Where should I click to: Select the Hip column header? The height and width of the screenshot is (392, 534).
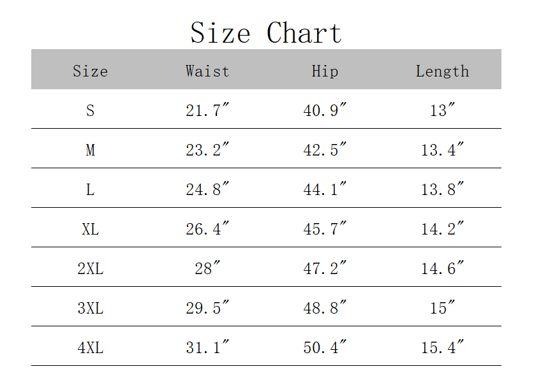tap(325, 71)
